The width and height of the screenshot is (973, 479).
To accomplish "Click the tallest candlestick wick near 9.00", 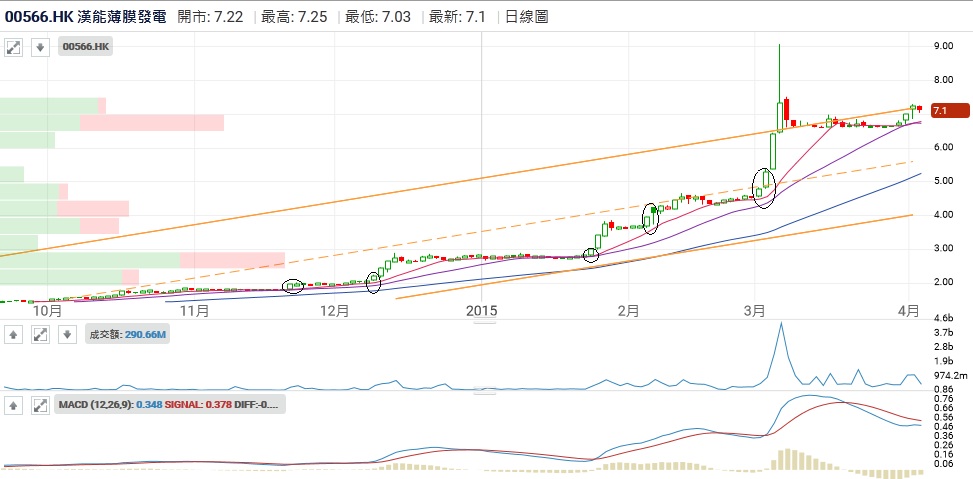I will pyautogui.click(x=779, y=70).
